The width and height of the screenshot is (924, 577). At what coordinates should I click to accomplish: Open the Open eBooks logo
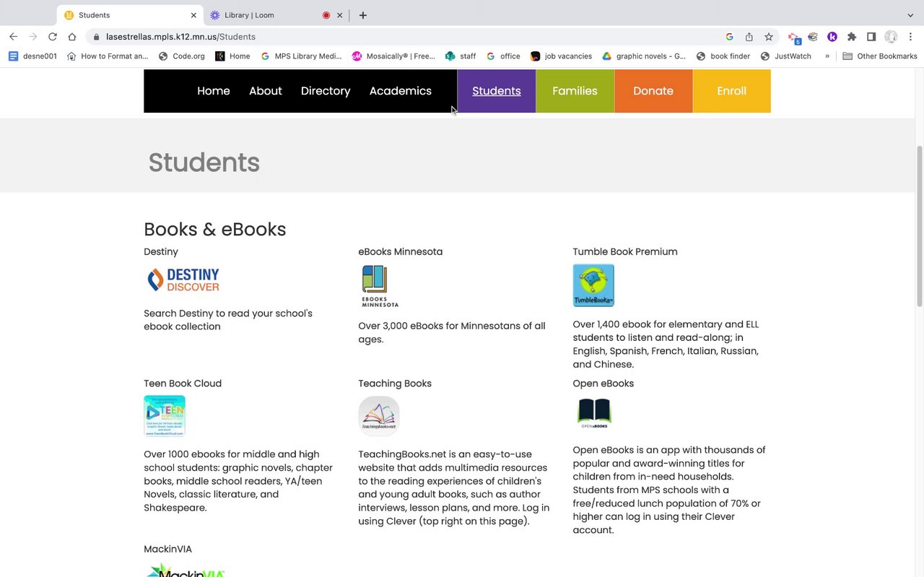pyautogui.click(x=594, y=413)
